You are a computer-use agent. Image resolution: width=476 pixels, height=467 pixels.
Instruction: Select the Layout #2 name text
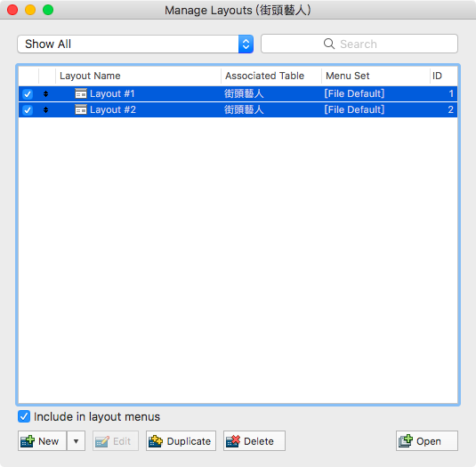click(x=113, y=109)
